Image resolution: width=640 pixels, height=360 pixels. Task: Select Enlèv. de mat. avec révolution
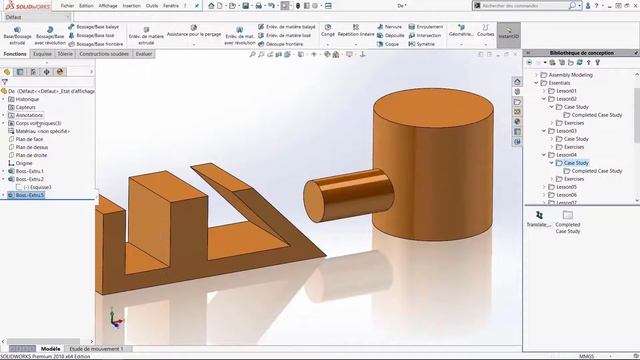pyautogui.click(x=240, y=36)
